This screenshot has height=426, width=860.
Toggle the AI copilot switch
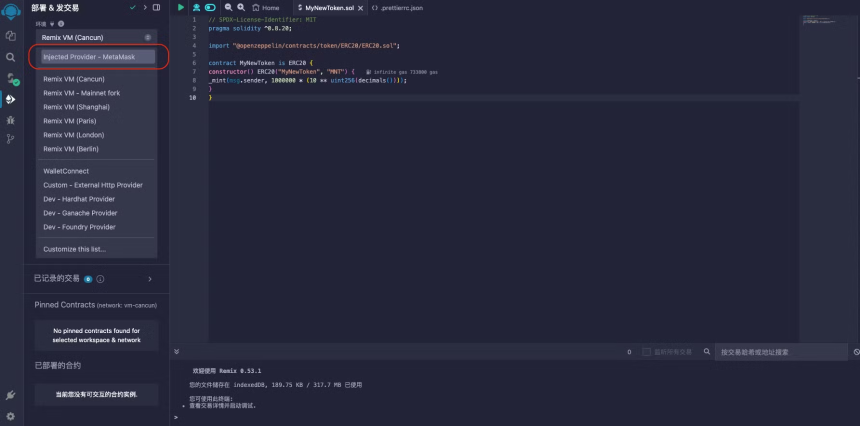[x=210, y=8]
